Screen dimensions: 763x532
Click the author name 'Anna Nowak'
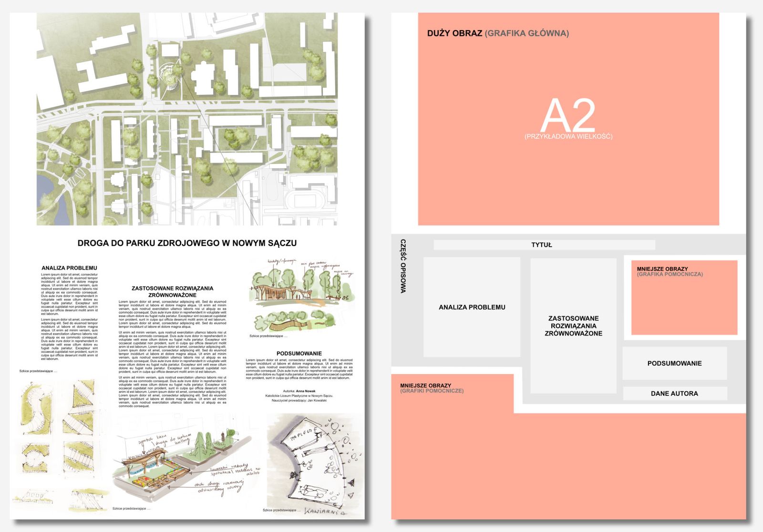coord(305,391)
